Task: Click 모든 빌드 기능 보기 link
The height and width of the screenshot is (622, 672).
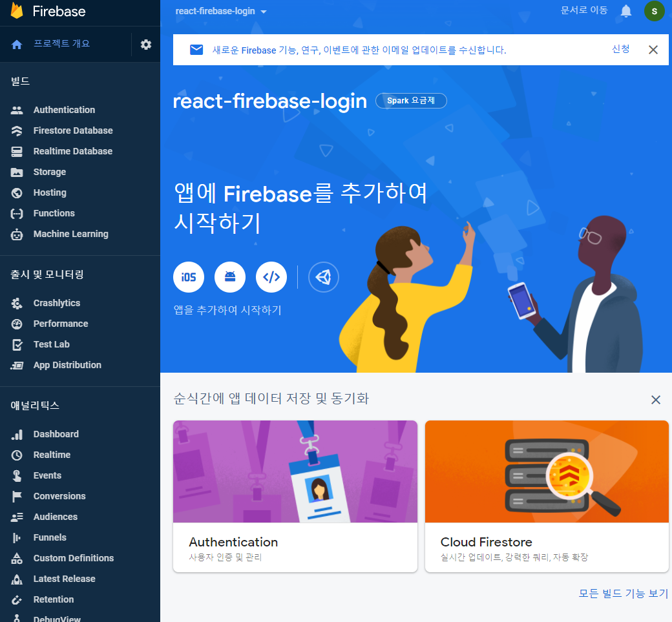Action: (623, 594)
